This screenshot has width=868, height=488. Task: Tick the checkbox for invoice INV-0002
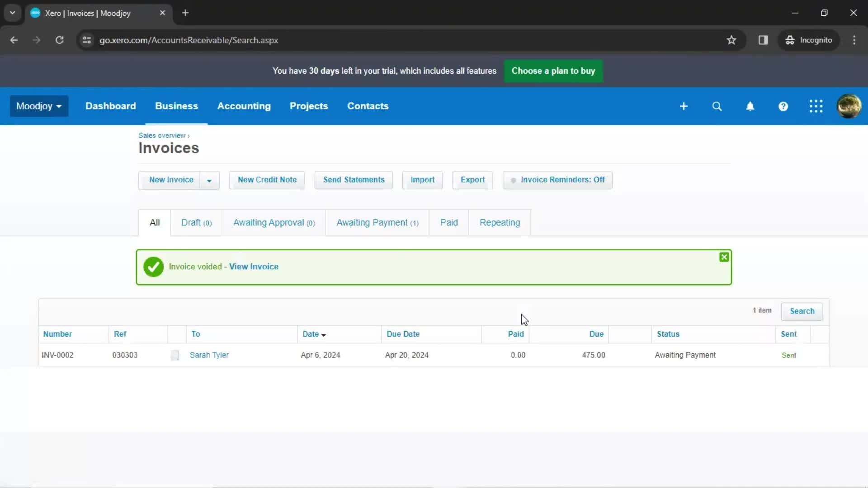click(x=175, y=355)
